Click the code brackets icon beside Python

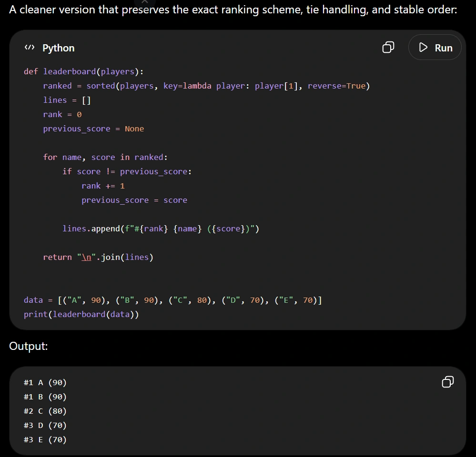(x=30, y=48)
